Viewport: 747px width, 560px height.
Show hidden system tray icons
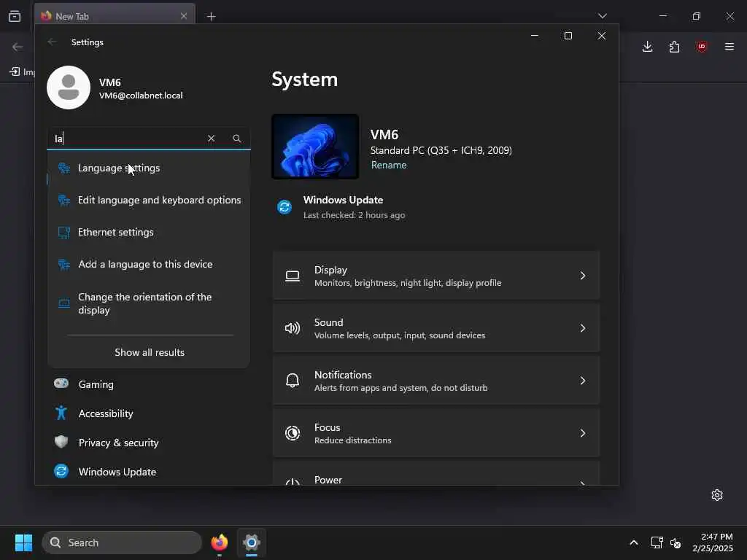click(x=634, y=542)
